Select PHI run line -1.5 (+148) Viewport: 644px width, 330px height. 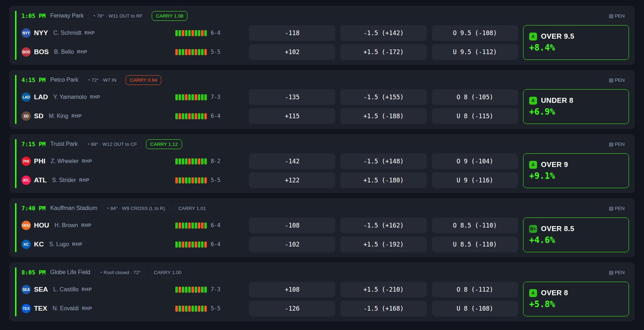click(x=383, y=161)
